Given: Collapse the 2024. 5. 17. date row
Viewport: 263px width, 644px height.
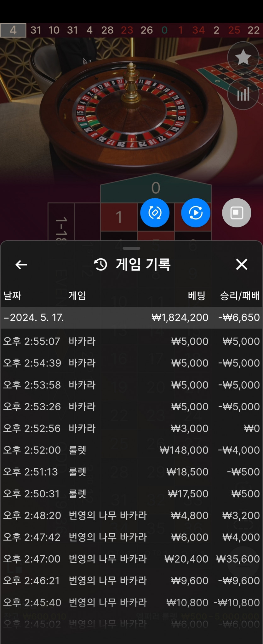Looking at the screenshot, I should (x=131, y=318).
